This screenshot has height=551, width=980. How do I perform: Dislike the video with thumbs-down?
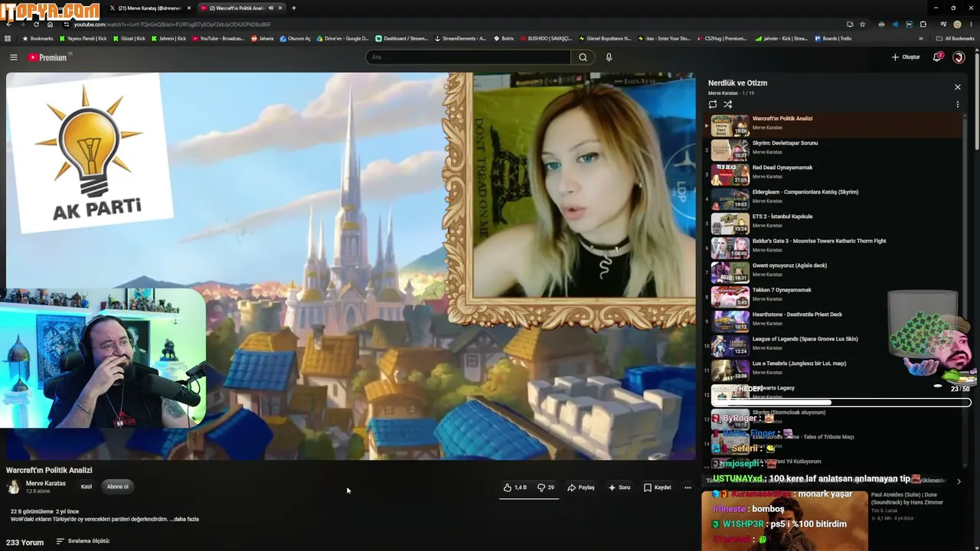pos(546,487)
